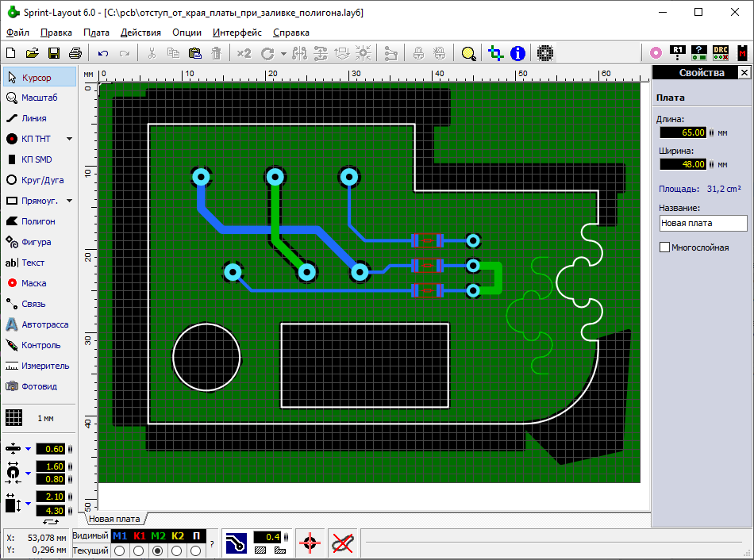Viewport: 754px width, 560px height.
Task: Click the Новая плата board tab
Action: [114, 519]
